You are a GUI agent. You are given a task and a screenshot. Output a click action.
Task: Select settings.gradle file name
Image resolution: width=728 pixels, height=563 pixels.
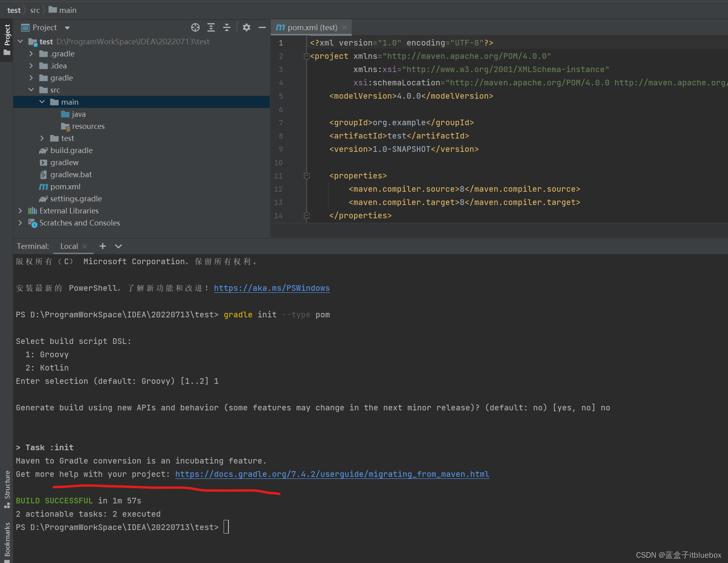[x=76, y=199]
